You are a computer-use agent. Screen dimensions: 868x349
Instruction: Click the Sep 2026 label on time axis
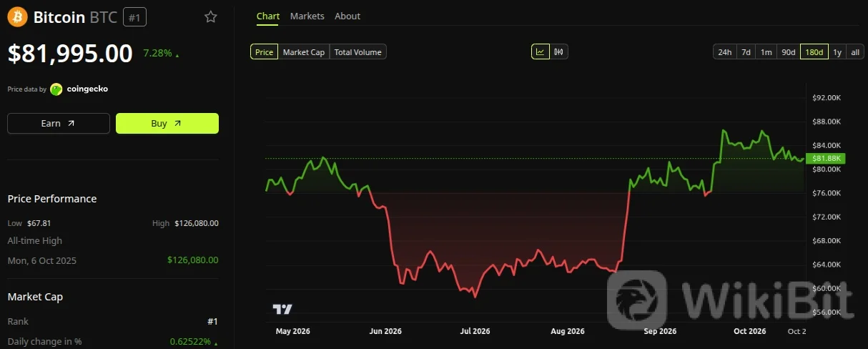click(x=660, y=331)
